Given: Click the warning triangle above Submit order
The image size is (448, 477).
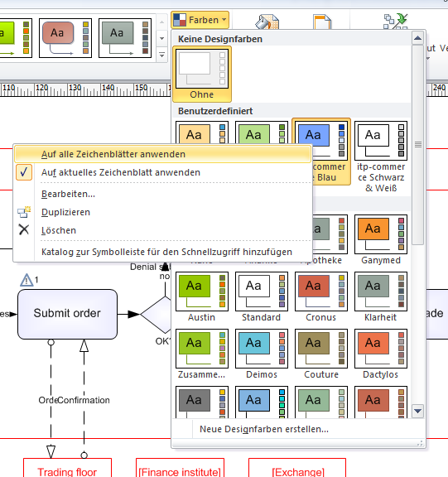Looking at the screenshot, I should click(26, 280).
